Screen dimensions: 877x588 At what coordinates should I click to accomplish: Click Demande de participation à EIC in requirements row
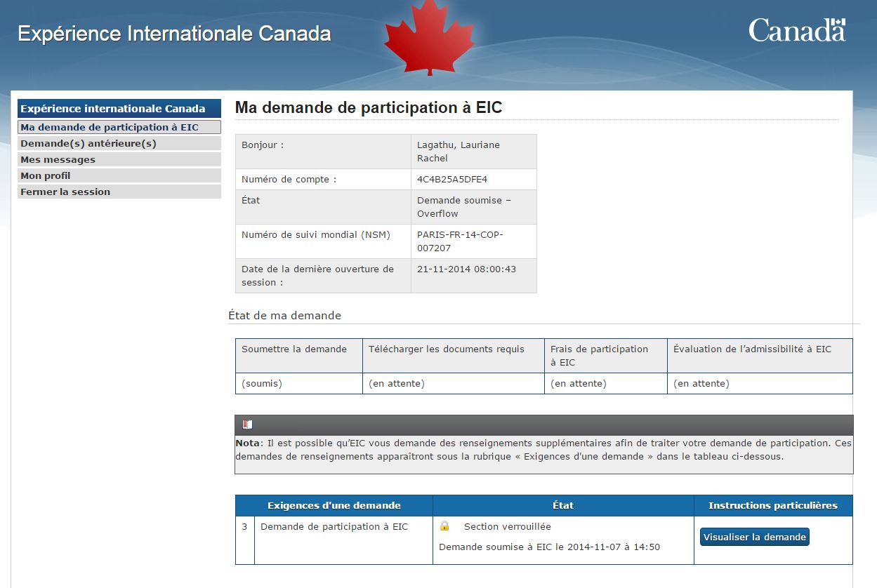(x=334, y=526)
